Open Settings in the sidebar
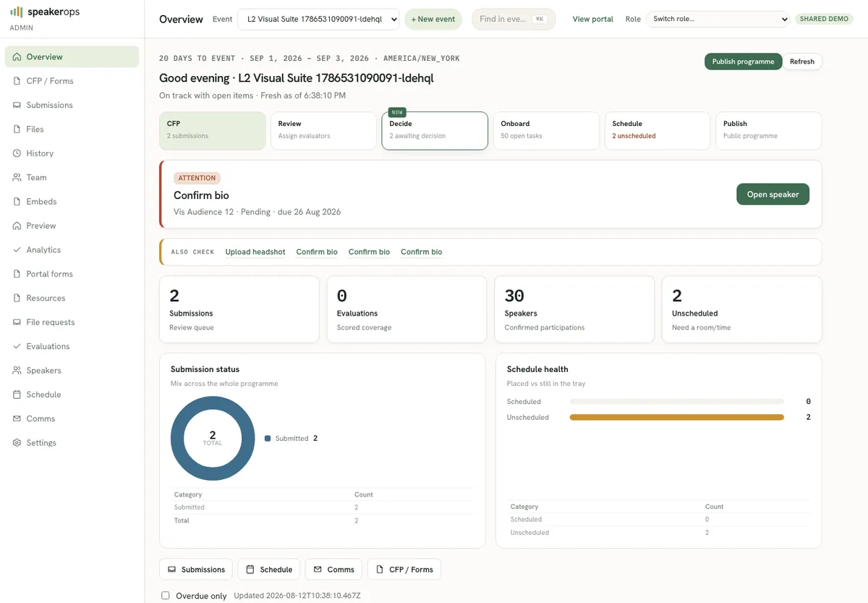This screenshot has height=603, width=868. (72, 443)
